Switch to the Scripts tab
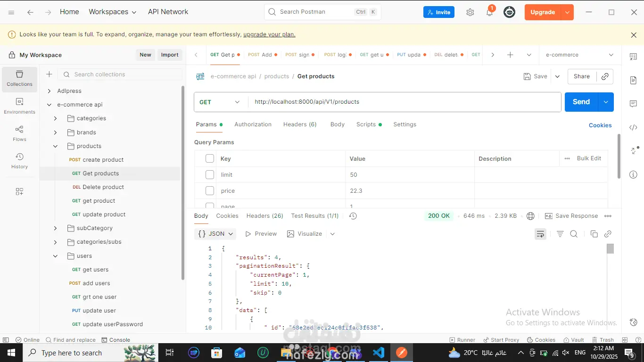 tap(369, 124)
